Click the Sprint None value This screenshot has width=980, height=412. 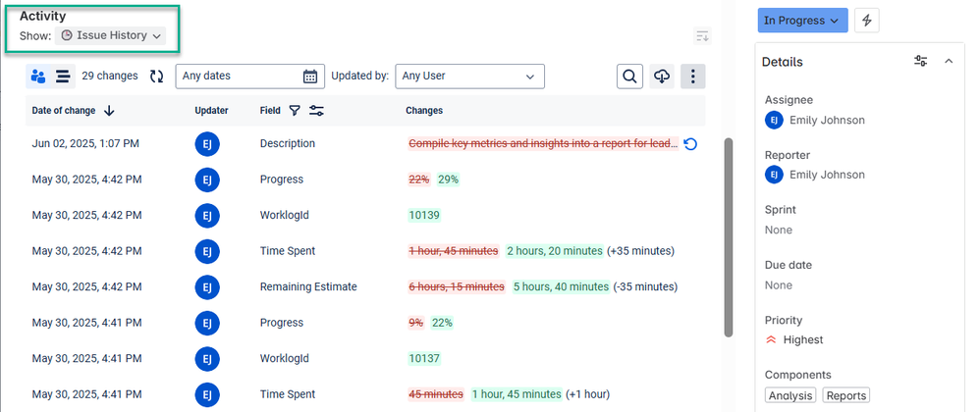[779, 231]
